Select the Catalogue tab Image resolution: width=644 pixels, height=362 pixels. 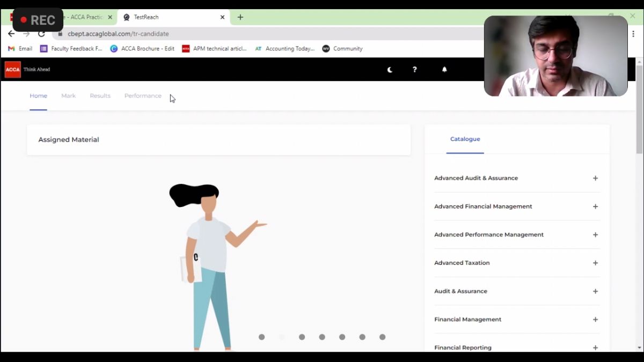(465, 139)
